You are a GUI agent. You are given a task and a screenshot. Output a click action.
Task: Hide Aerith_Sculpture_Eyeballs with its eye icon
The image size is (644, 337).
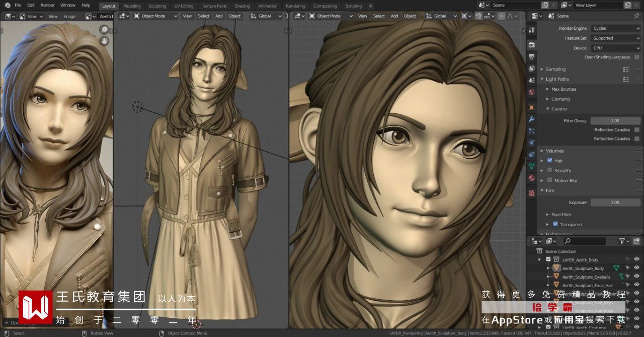pos(636,277)
